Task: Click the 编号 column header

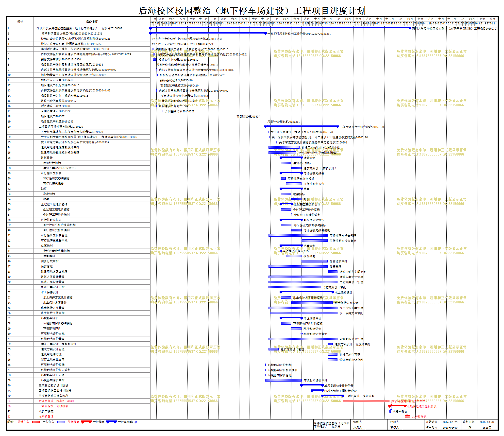Action: click(x=20, y=21)
